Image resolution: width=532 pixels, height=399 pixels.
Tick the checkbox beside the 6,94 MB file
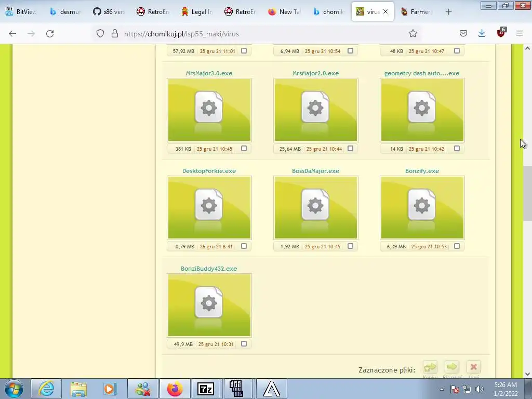(351, 50)
